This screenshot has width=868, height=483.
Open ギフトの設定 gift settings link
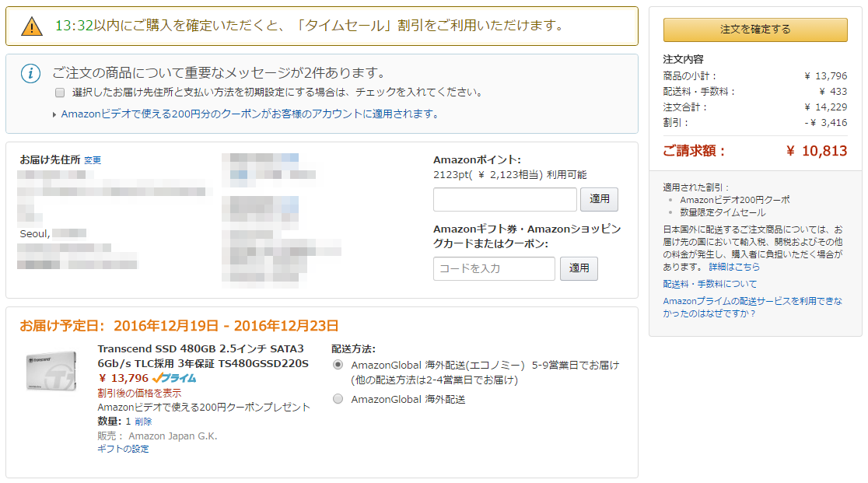123,449
